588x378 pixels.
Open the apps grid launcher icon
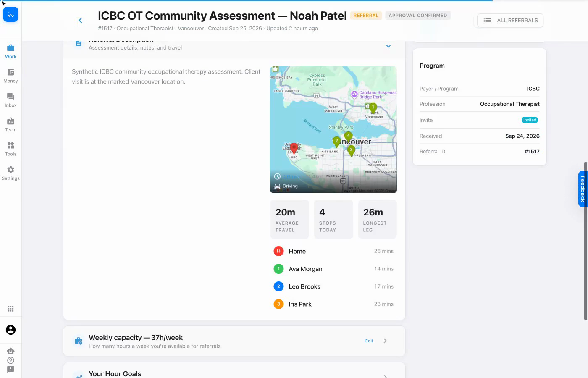pyautogui.click(x=11, y=309)
